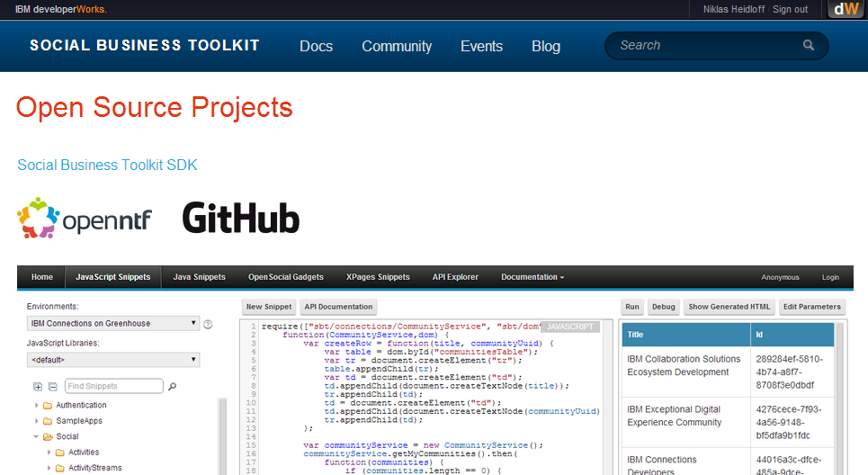The height and width of the screenshot is (475, 868).
Task: Click the Activities folder icon
Action: [x=59, y=453]
